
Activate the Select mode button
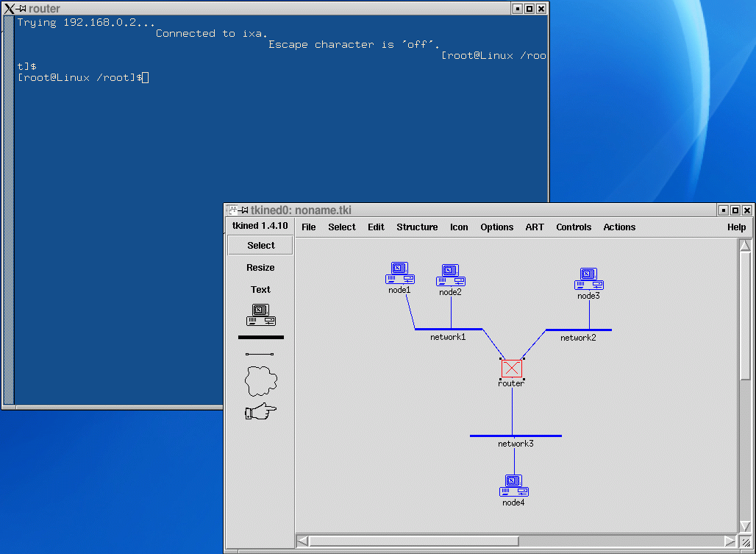(260, 246)
